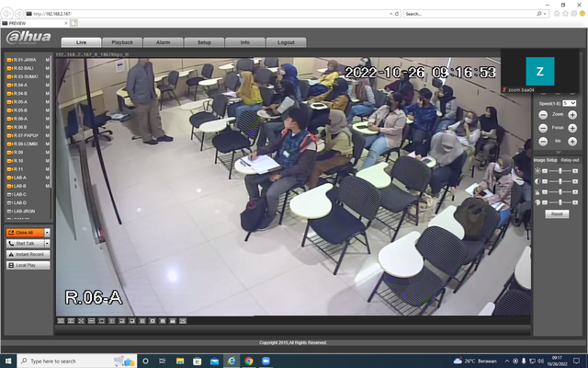The height and width of the screenshot is (368, 588).
Task: Click the camera list scrollbar
Action: tap(51, 122)
